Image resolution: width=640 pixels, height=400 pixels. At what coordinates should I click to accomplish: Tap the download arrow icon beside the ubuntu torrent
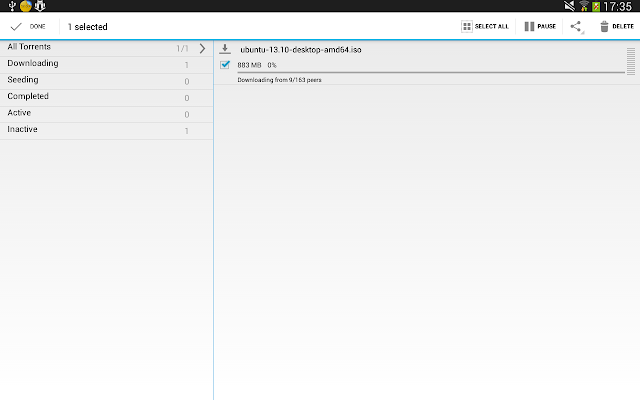pyautogui.click(x=224, y=49)
